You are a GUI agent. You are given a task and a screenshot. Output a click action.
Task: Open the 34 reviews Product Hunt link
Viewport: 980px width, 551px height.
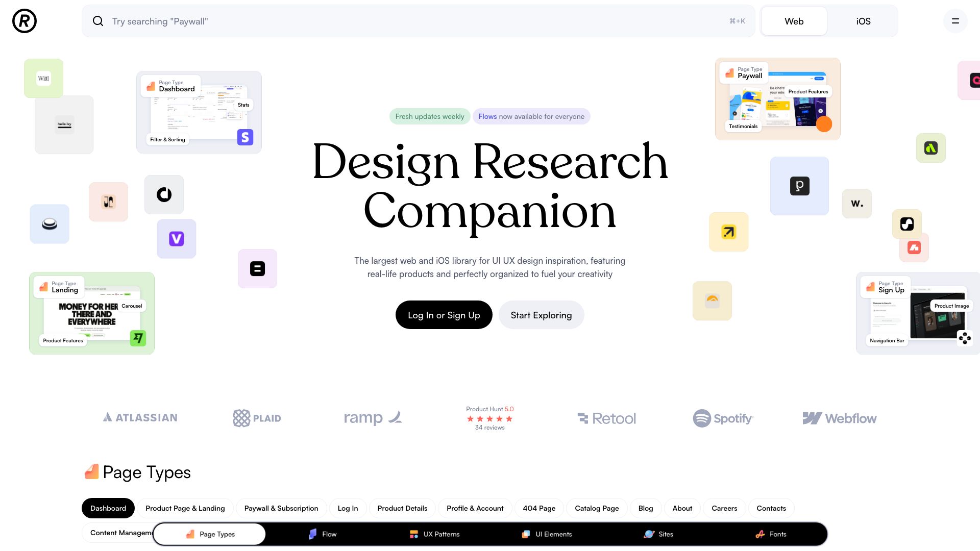489,428
